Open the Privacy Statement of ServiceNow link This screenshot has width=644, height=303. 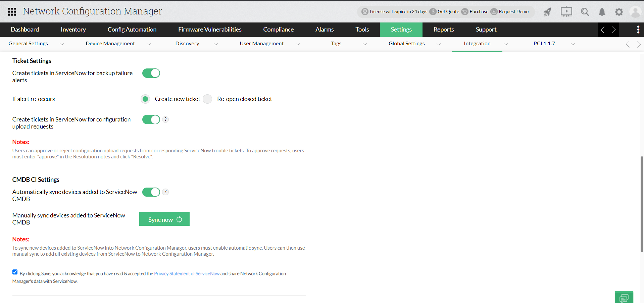187,273
